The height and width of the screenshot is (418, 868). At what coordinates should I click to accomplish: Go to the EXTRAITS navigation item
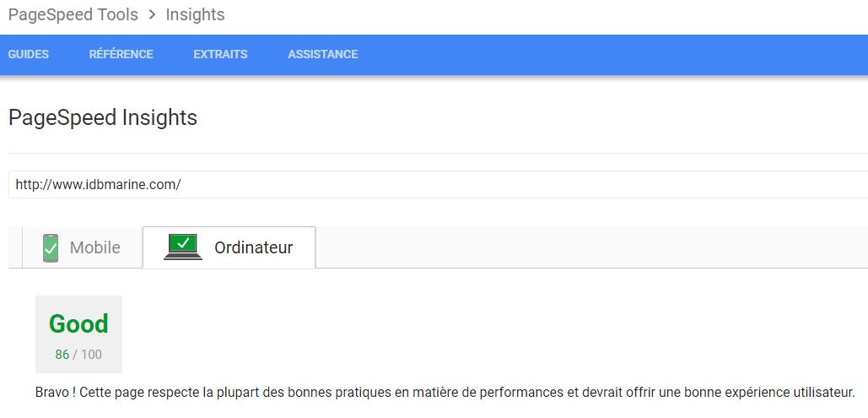220,54
